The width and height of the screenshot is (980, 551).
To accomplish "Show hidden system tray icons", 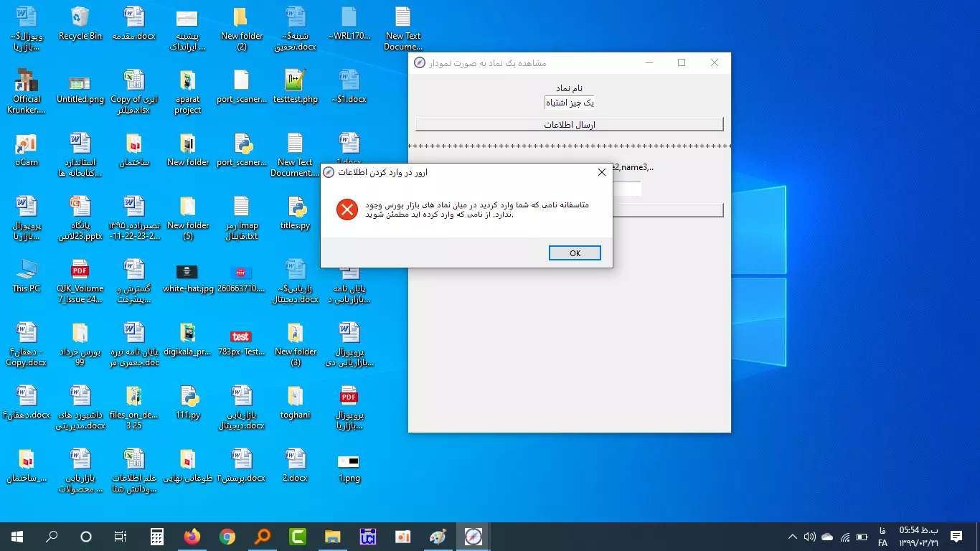I will point(792,537).
